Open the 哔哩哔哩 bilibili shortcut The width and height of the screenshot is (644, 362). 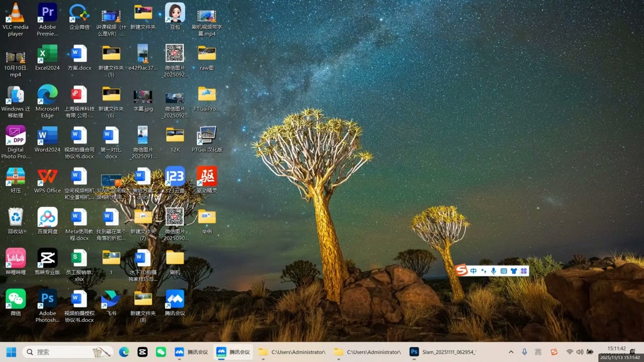coord(16,261)
